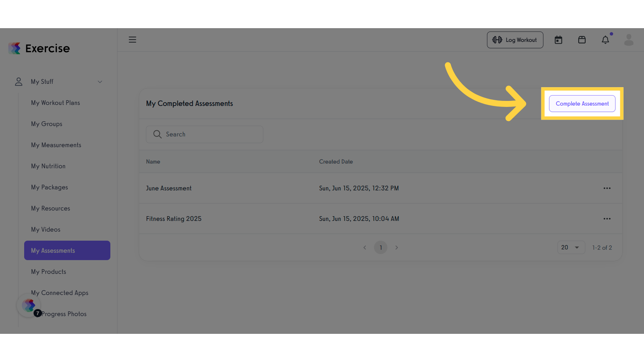Click the Exercise logo

[39, 48]
